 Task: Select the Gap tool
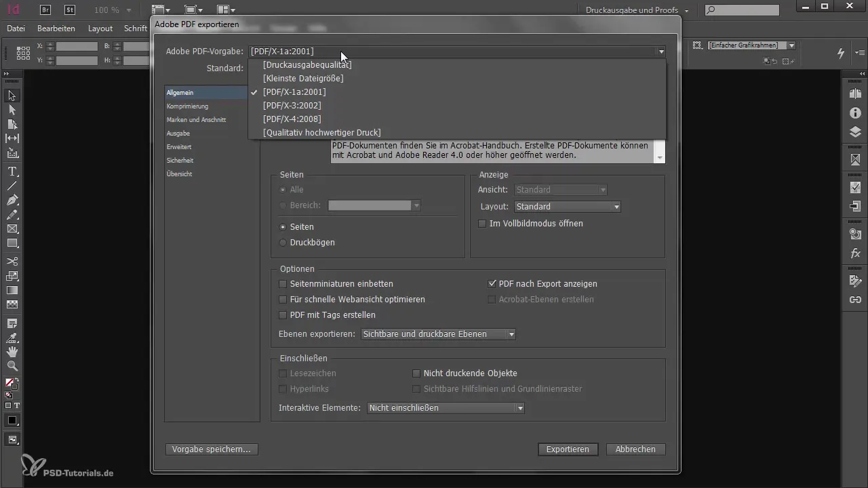click(x=12, y=138)
